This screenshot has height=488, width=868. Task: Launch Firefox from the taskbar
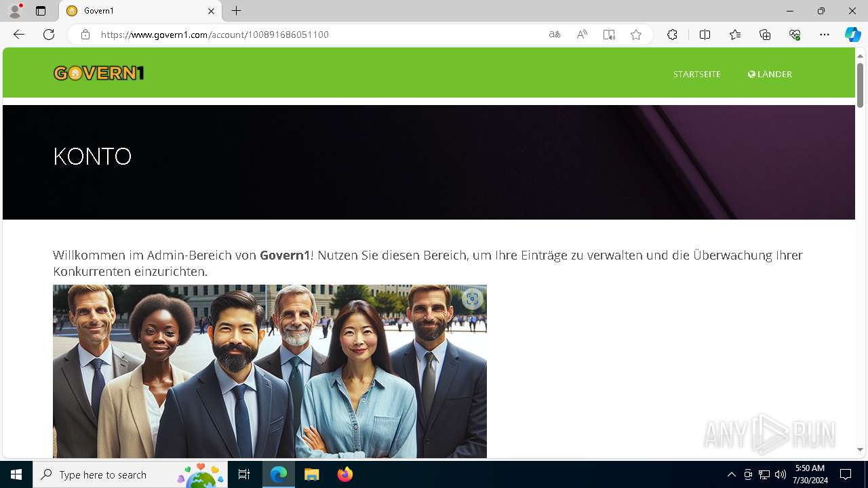coord(344,474)
